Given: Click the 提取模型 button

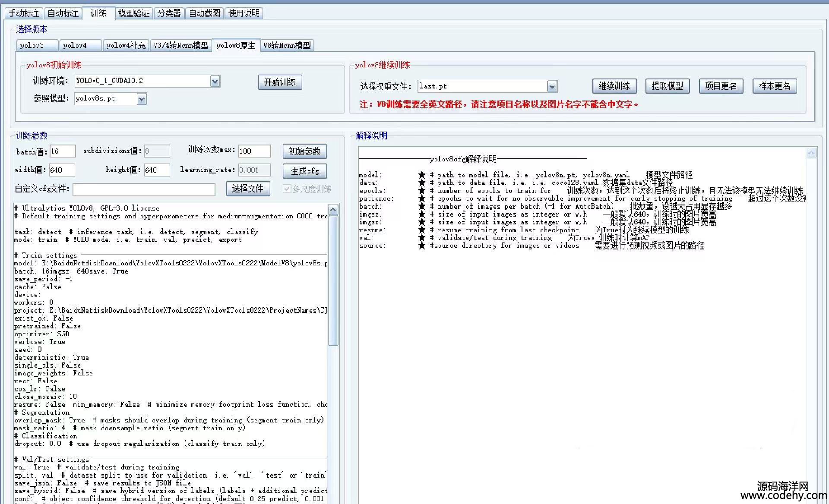Looking at the screenshot, I should 667,86.
